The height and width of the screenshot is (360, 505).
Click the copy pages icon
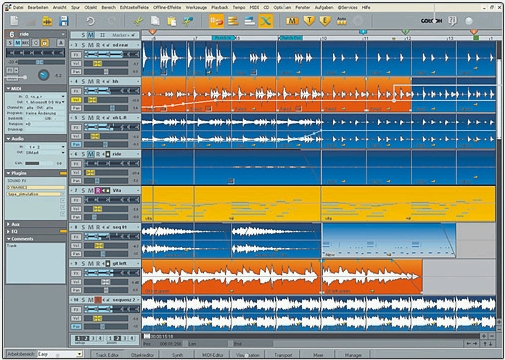click(155, 21)
